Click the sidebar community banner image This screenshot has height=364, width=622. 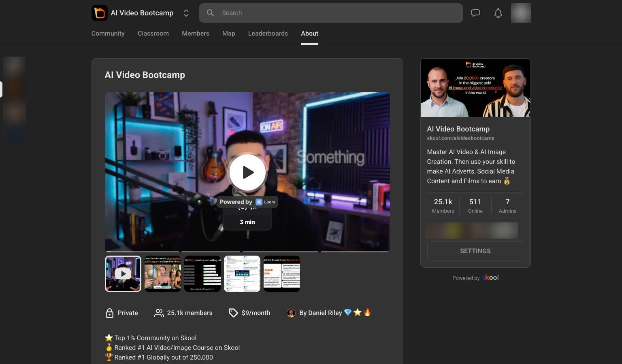pyautogui.click(x=475, y=88)
